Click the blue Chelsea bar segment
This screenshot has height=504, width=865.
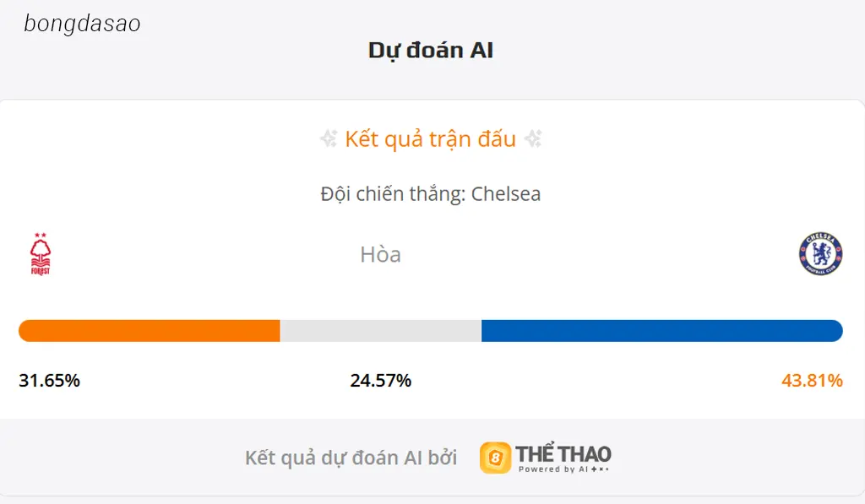coord(661,331)
